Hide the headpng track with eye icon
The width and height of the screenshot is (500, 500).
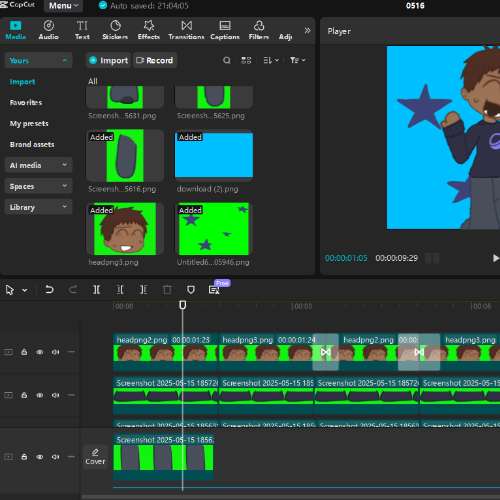point(40,352)
